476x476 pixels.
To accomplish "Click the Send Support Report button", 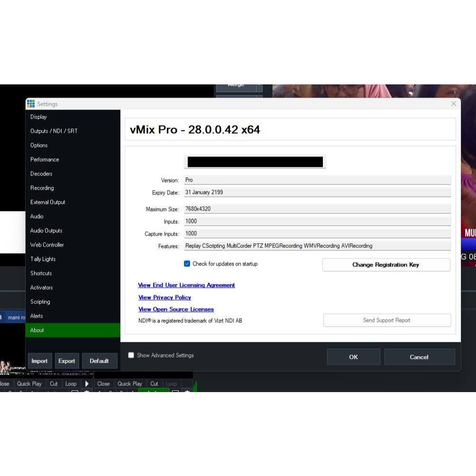I will tap(387, 320).
